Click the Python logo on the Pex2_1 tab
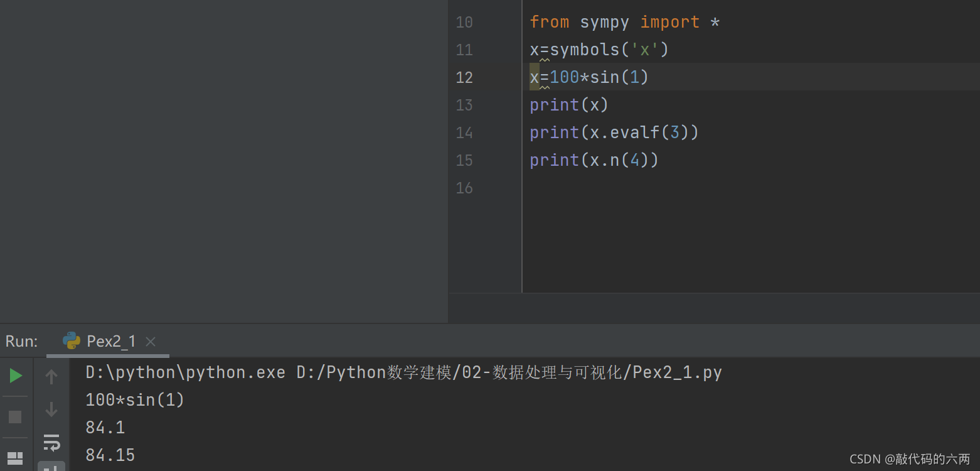The height and width of the screenshot is (471, 980). (x=70, y=341)
